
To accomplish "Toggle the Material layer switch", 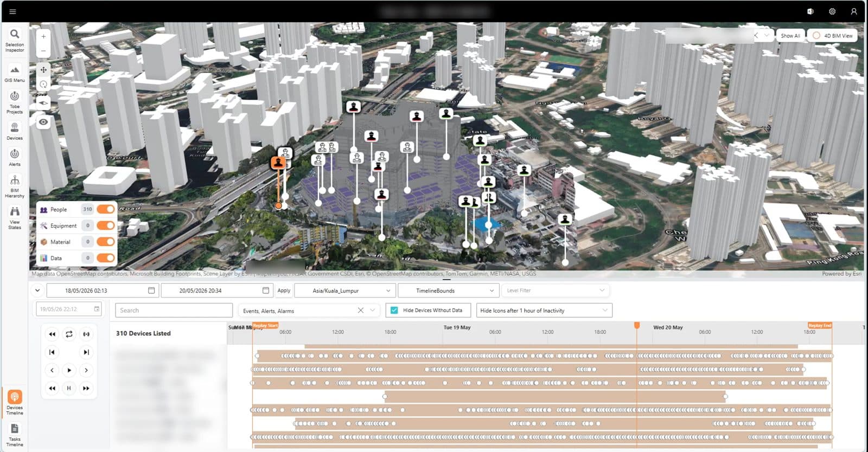I will click(x=106, y=242).
